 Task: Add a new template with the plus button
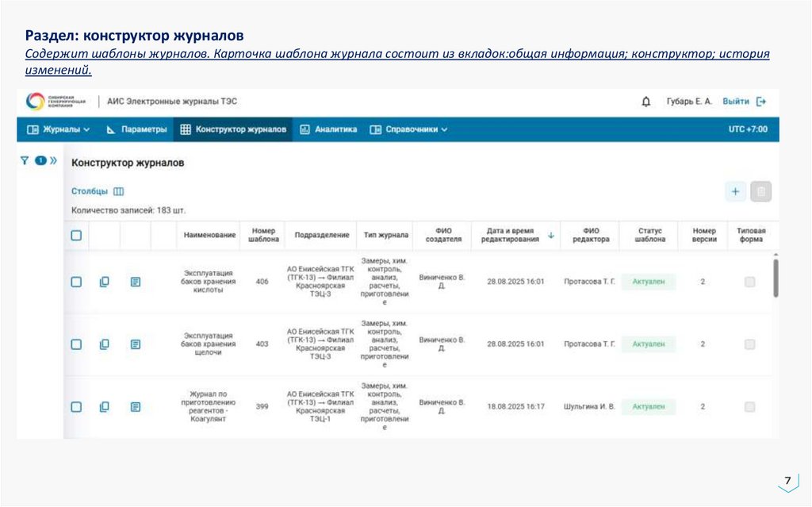[735, 192]
